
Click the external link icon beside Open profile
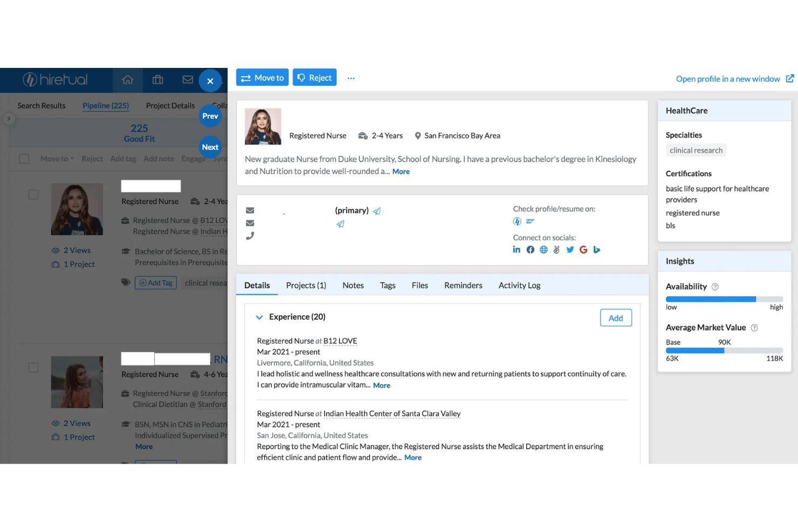(789, 79)
